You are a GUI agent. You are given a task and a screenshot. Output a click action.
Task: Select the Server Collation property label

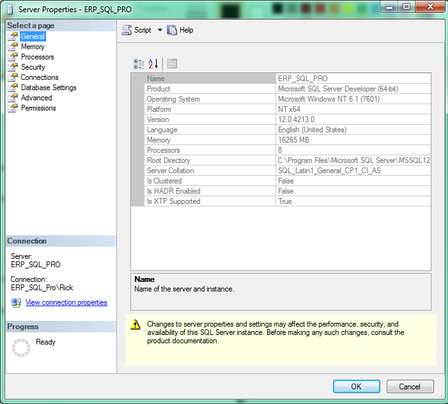(x=170, y=171)
